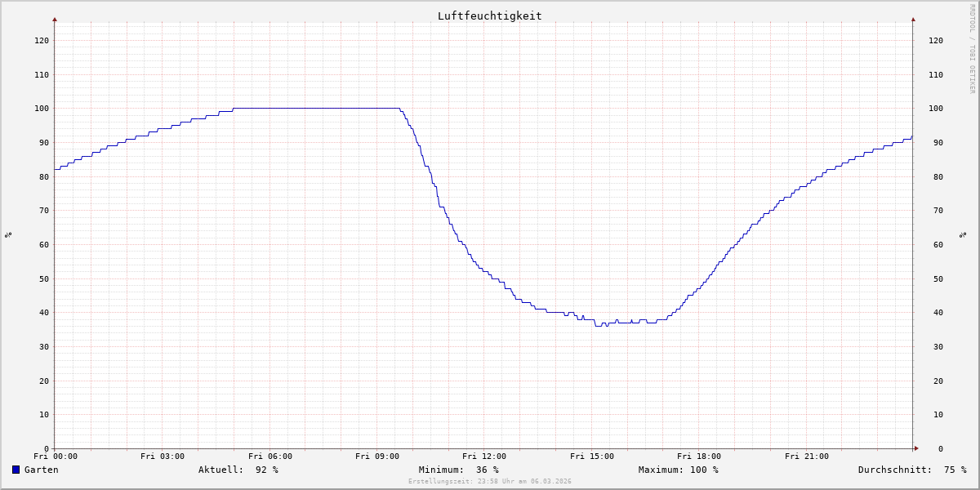The height and width of the screenshot is (490, 980).
Task: Click the blue Garten legend color swatch
Action: pyautogui.click(x=16, y=470)
